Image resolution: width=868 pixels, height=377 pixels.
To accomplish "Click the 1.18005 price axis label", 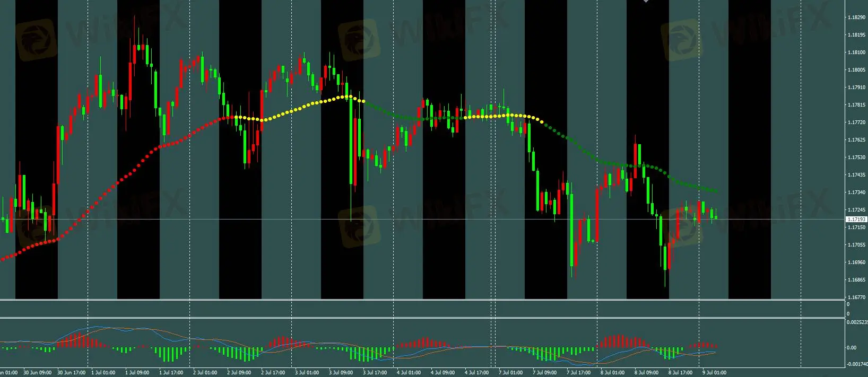I will (856, 70).
